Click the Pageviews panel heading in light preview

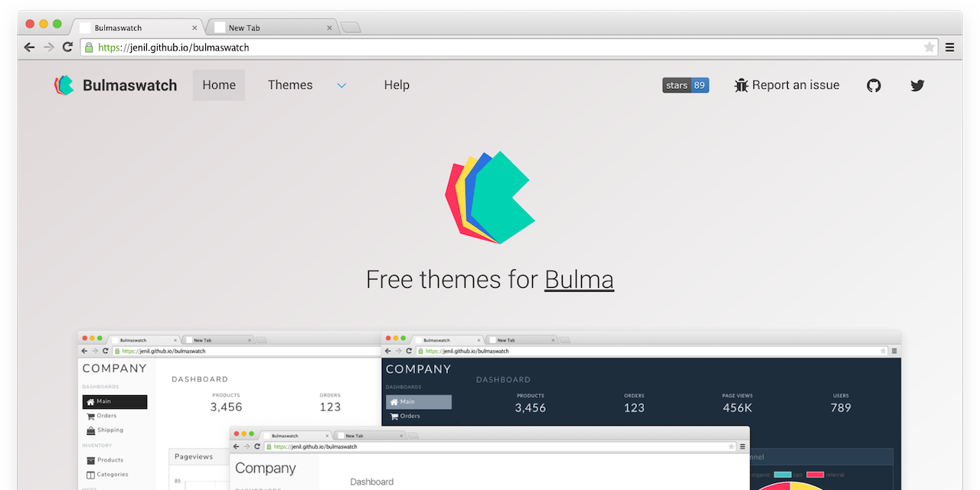click(x=194, y=457)
